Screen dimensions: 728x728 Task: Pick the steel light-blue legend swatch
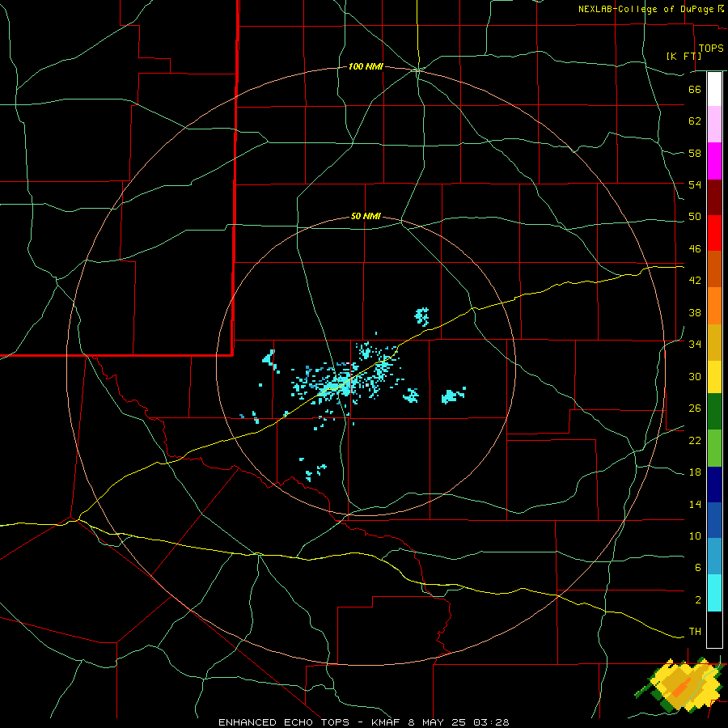[714, 557]
